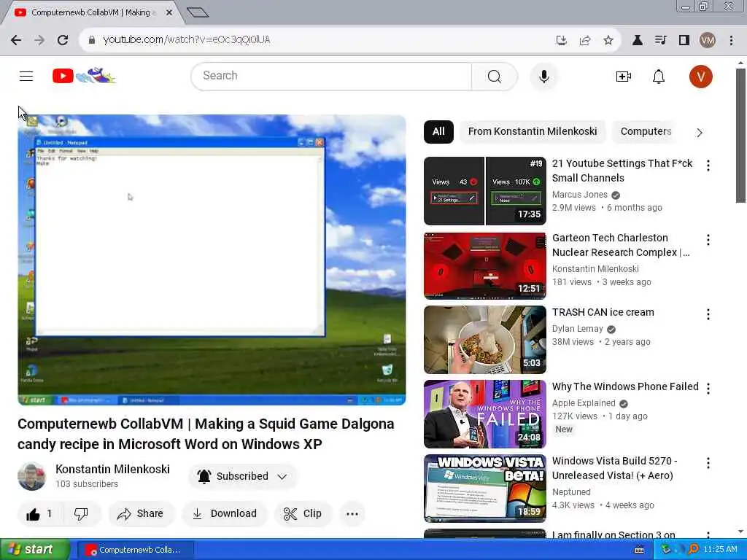Open the Windows XP Start menu
The image size is (747, 560).
point(34,550)
